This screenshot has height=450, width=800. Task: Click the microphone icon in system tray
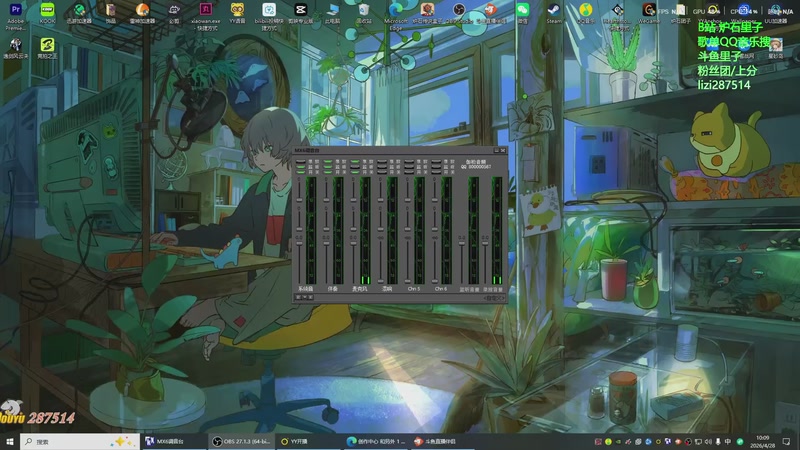click(718, 441)
